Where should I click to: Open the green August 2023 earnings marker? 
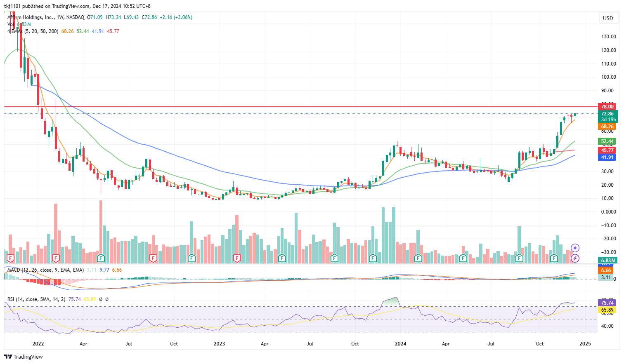click(x=334, y=258)
